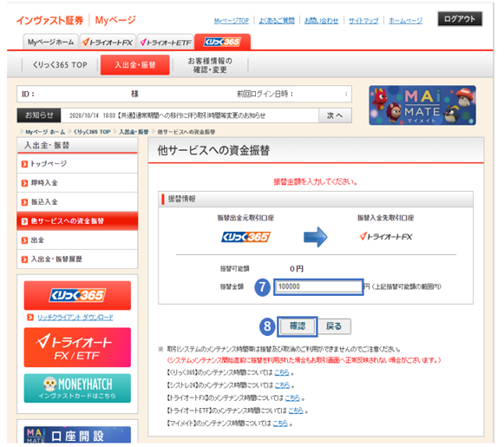Click the arrow icon beside 振込入金
The image size is (504, 447).
[24, 202]
